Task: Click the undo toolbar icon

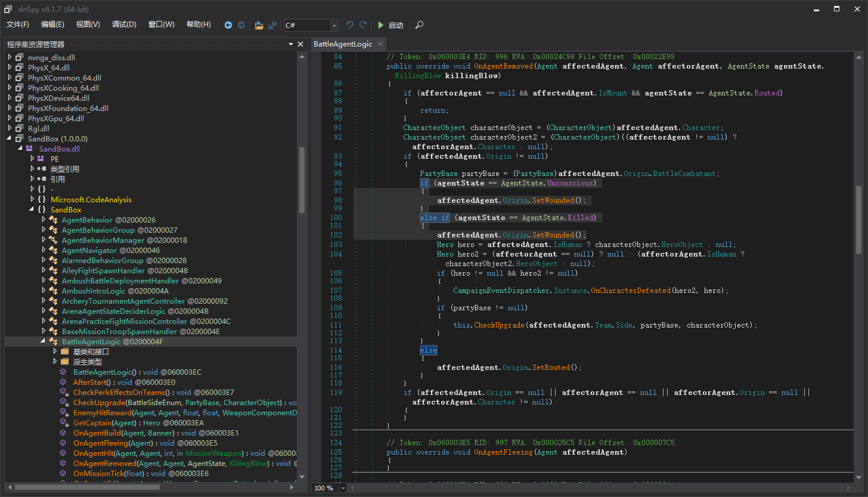Action: 350,25
